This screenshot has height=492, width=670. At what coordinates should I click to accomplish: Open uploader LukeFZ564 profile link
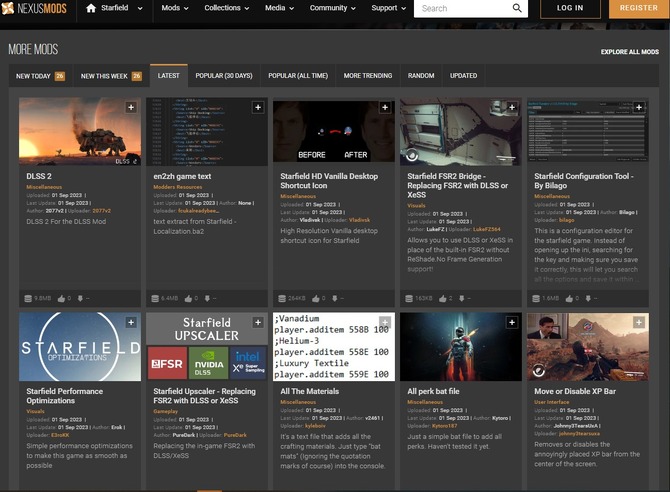tap(486, 229)
